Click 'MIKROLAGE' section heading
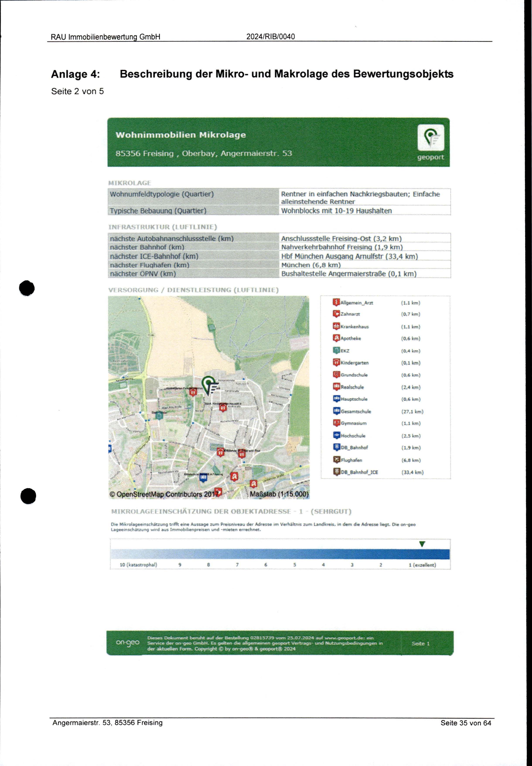532x766 pixels. pos(130,183)
